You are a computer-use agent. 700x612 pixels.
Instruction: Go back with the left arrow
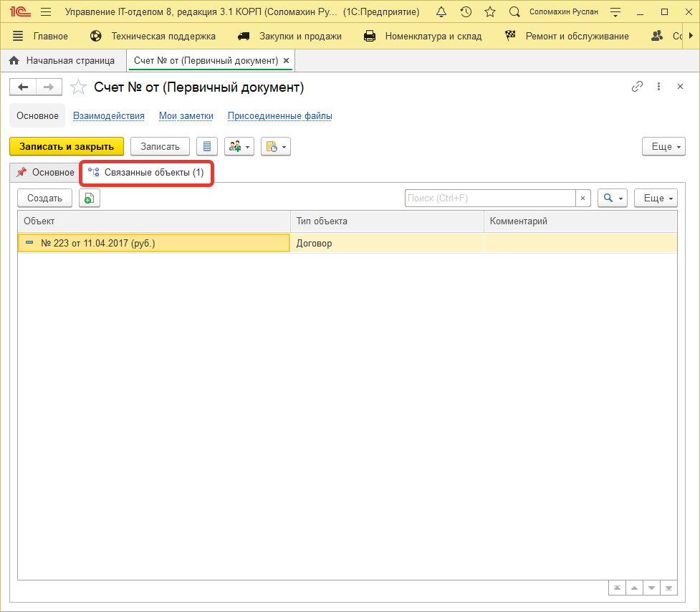tap(23, 87)
